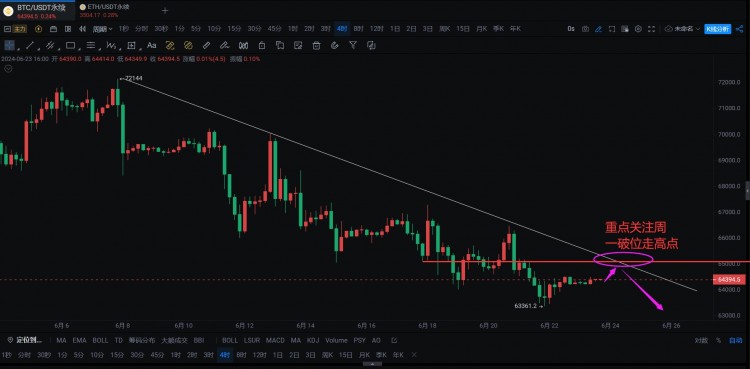The height and width of the screenshot is (369, 750).
Task: Open the K线分析 button
Action: click(x=718, y=29)
